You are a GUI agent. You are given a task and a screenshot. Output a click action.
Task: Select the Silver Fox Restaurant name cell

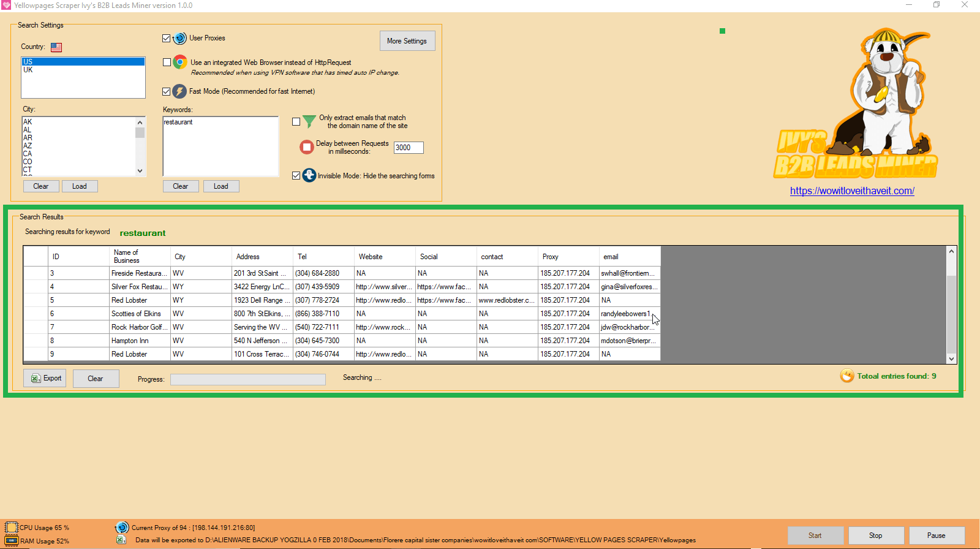pos(140,287)
